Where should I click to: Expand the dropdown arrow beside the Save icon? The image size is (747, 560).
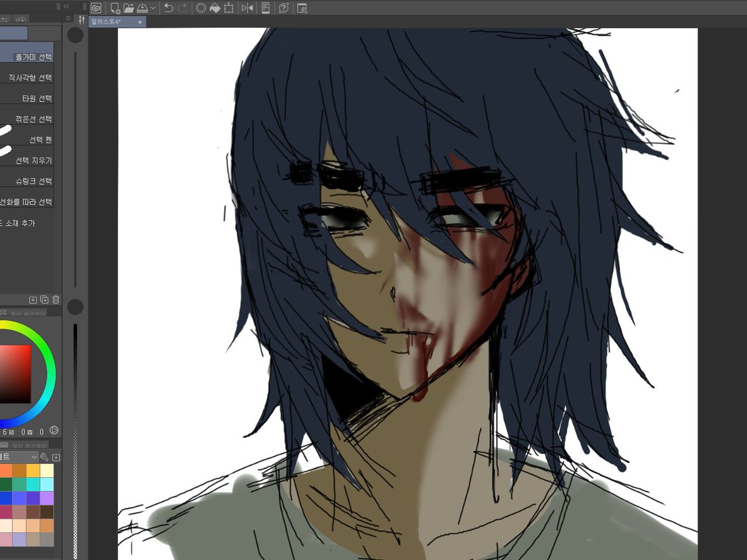coord(153,8)
